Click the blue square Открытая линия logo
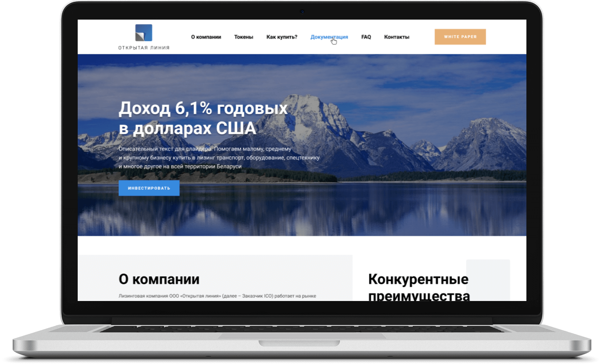This screenshot has height=364, width=602. 143,33
